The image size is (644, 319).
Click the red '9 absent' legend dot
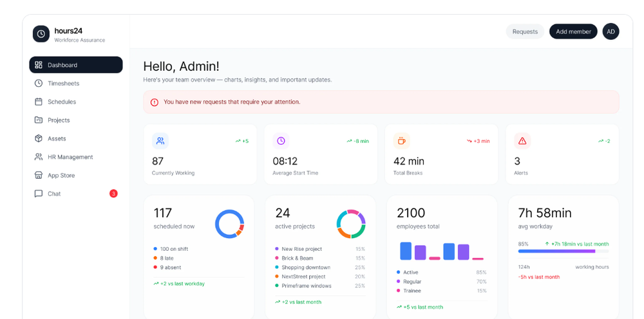click(155, 268)
